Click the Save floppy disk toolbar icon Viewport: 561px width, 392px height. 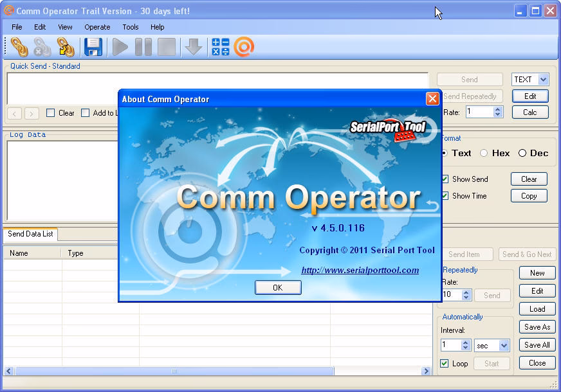[x=93, y=46]
